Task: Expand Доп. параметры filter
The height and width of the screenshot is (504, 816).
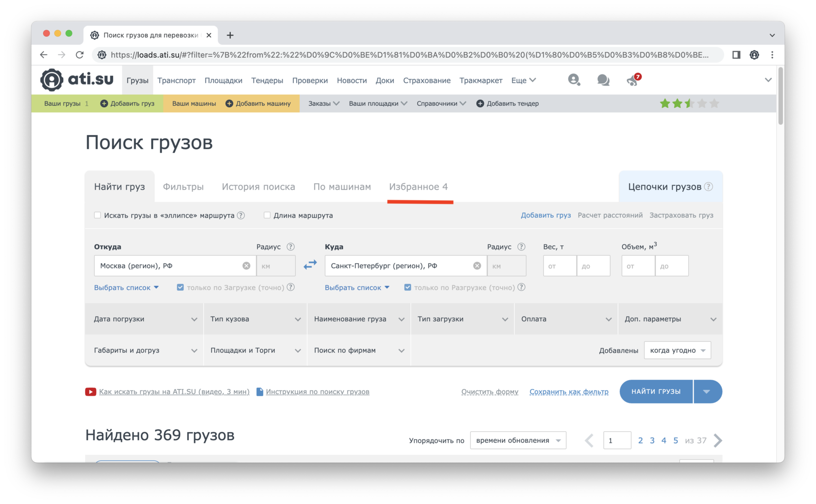Action: click(x=670, y=319)
